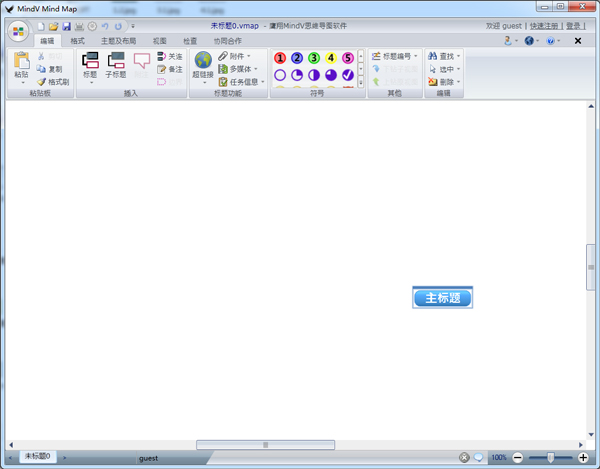Click the speech bubble status icon
600x469 pixels.
point(478,457)
